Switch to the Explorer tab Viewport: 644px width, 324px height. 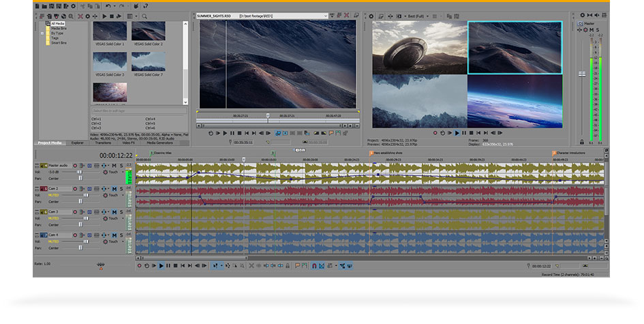(77, 143)
